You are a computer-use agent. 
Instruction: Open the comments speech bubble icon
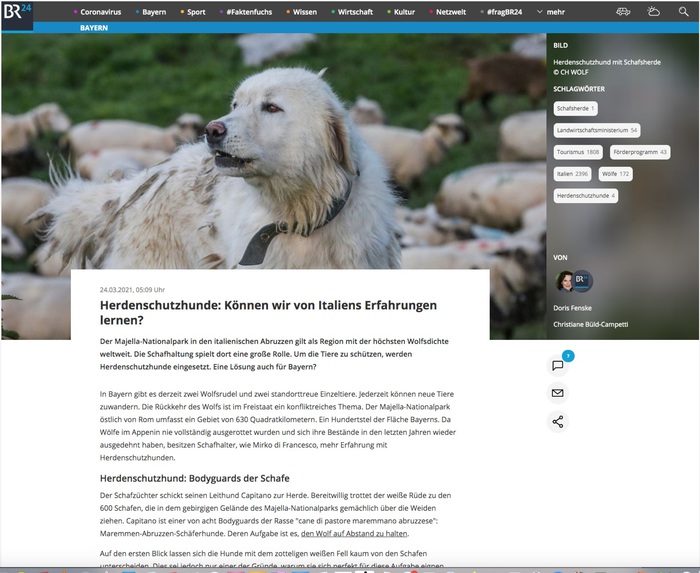pyautogui.click(x=558, y=365)
